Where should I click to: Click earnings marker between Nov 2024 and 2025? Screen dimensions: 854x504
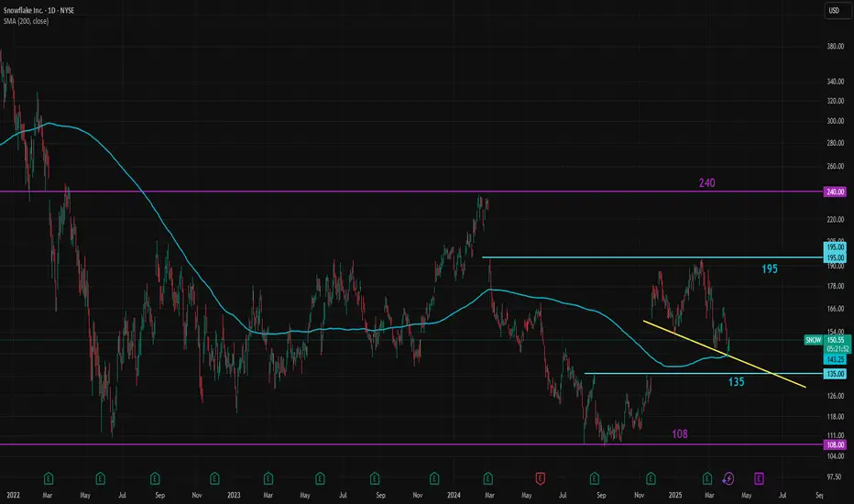pyautogui.click(x=651, y=478)
